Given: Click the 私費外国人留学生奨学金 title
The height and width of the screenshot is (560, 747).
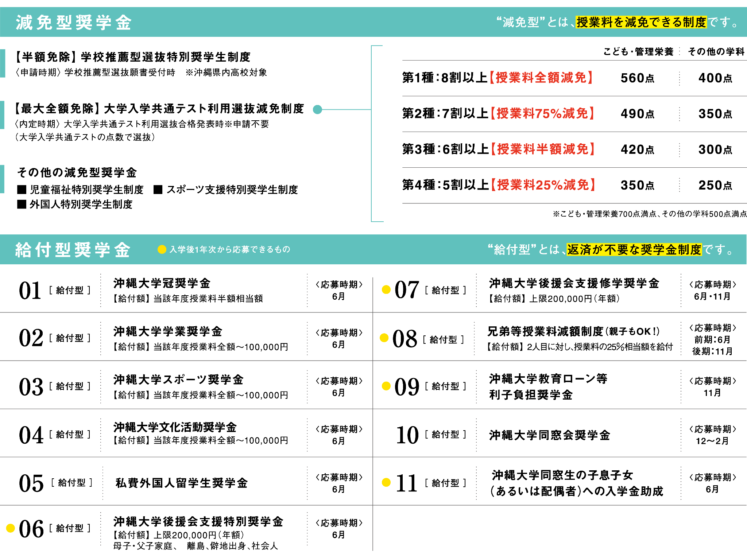Looking at the screenshot, I should (x=182, y=483).
